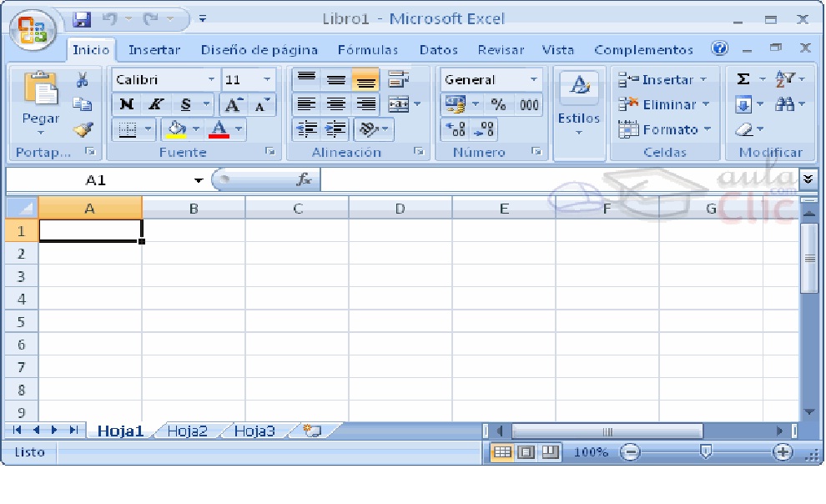Apply red font color A
Image resolution: width=826 pixels, height=504 pixels.
pyautogui.click(x=219, y=129)
